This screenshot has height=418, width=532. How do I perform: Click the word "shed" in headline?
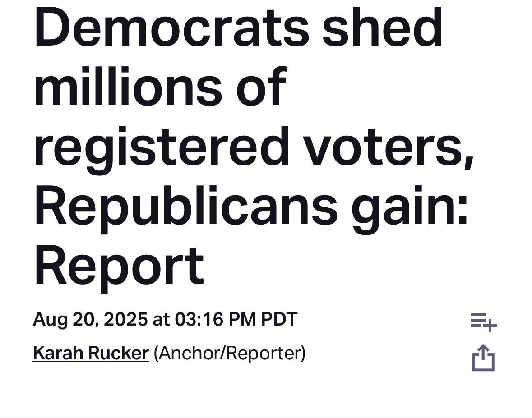coord(382,27)
